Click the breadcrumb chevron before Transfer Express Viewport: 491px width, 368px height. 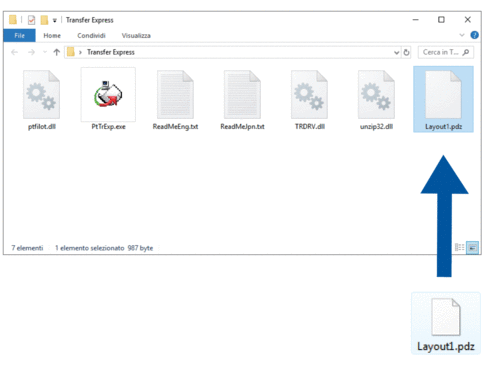click(80, 52)
